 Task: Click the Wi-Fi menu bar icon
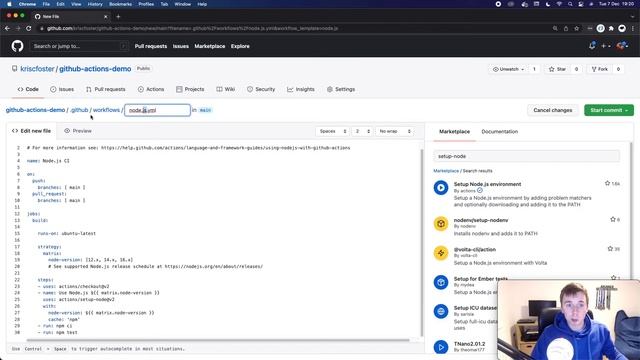coord(559,4)
